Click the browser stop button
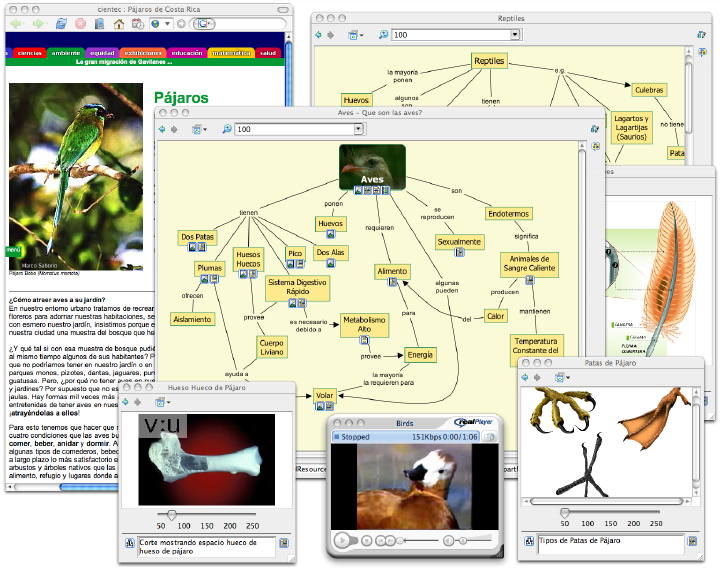This screenshot has width=720, height=568. tap(80, 23)
